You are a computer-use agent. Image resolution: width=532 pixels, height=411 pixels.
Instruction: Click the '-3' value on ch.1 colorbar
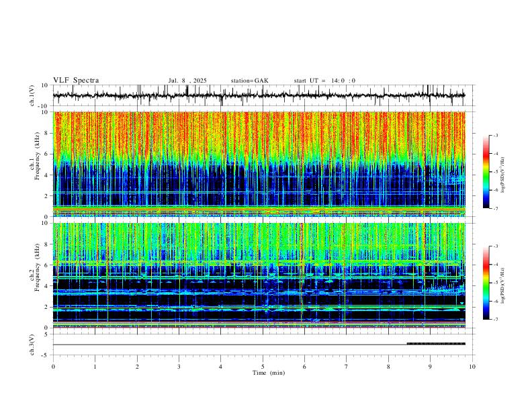click(x=495, y=136)
